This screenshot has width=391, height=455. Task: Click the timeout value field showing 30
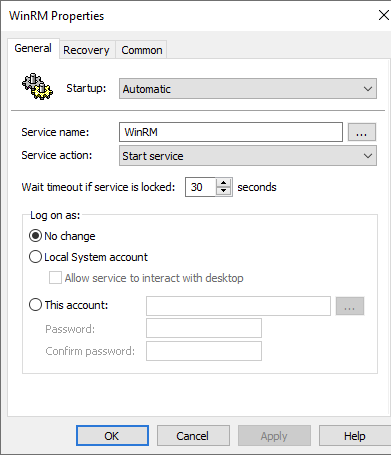pyautogui.click(x=200, y=187)
